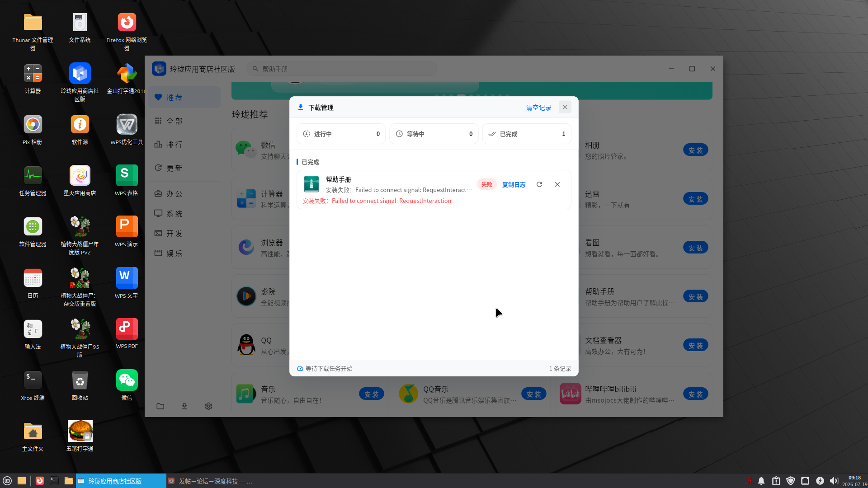Switch to 发帖-论坛-深度科技 taskbar window
The width and height of the screenshot is (868, 488).
pyautogui.click(x=210, y=481)
